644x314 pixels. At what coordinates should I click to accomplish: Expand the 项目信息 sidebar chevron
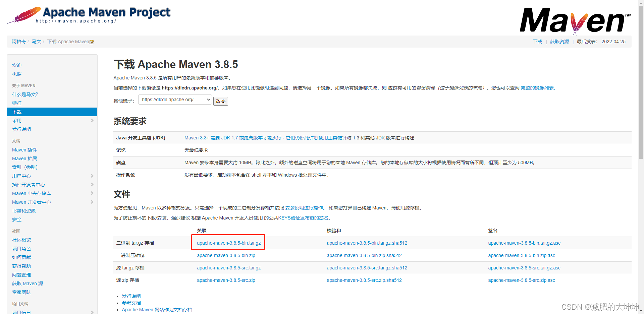(92, 312)
